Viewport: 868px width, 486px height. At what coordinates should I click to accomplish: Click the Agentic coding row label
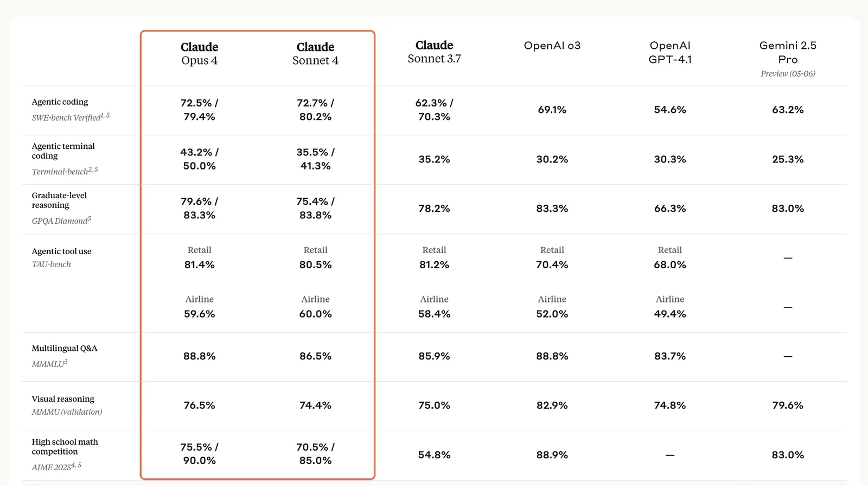point(60,102)
